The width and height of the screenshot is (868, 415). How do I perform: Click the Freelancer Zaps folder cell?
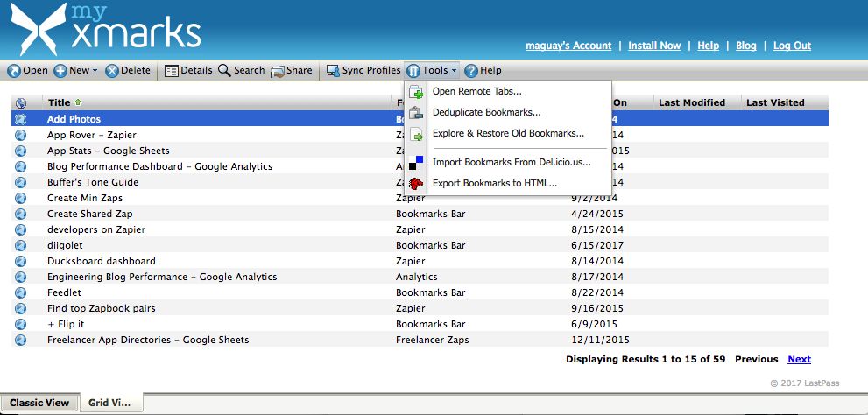433,340
